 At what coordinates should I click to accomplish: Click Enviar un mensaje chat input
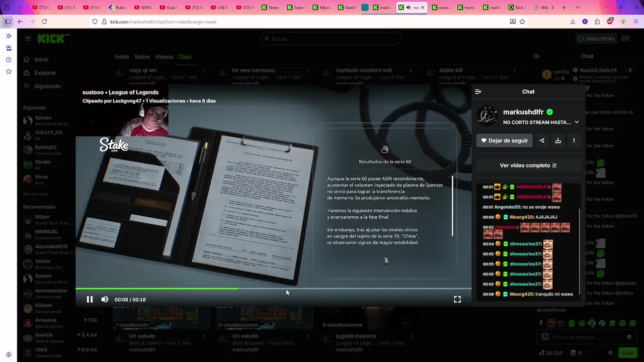click(x=586, y=337)
